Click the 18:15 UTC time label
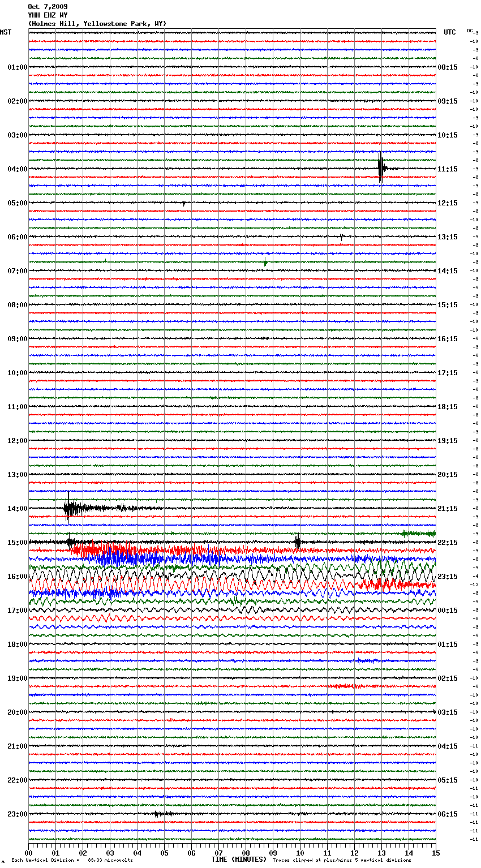This screenshot has height=868, width=481. (448, 407)
